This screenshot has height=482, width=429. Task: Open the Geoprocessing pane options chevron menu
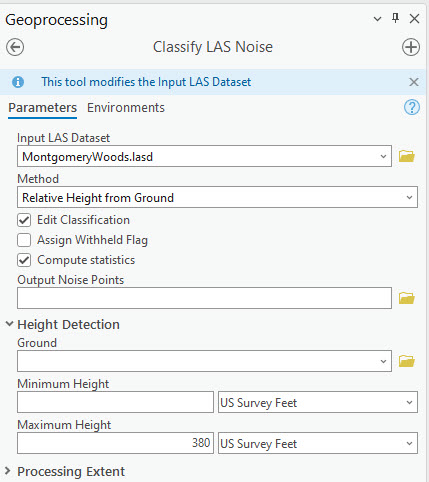pos(377,19)
